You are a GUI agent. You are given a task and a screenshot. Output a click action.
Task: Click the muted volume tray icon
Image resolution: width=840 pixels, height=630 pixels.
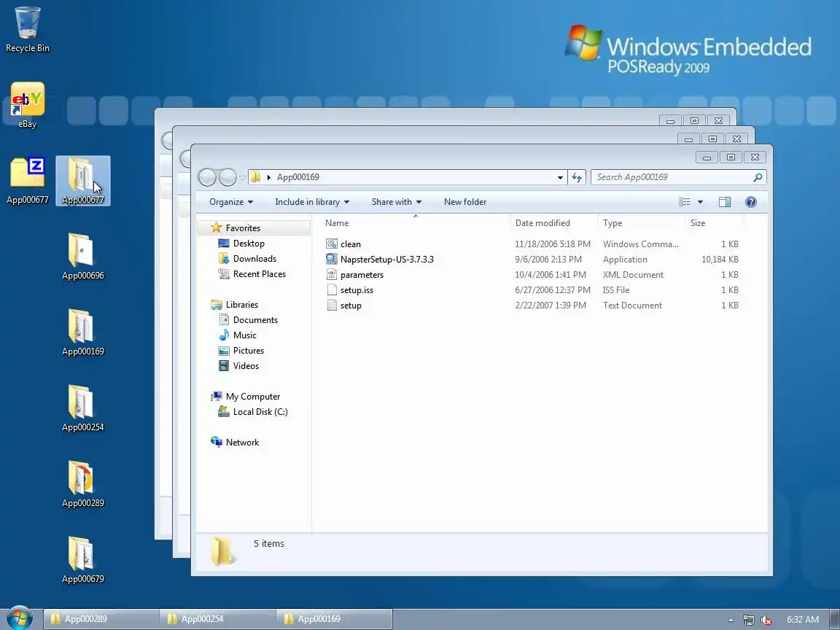coord(766,620)
